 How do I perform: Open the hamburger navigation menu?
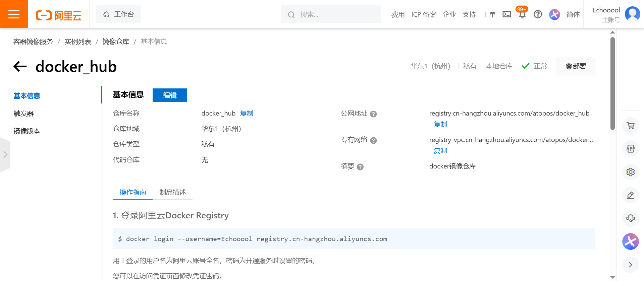(14, 14)
